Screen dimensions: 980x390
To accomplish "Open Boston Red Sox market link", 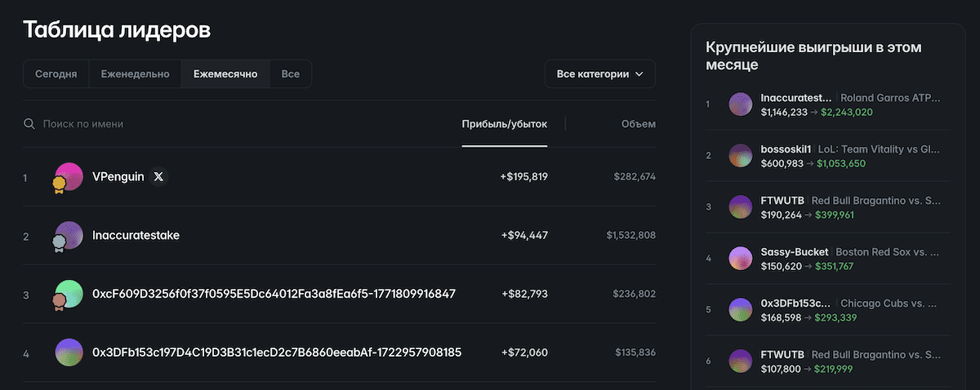I will pos(889,251).
